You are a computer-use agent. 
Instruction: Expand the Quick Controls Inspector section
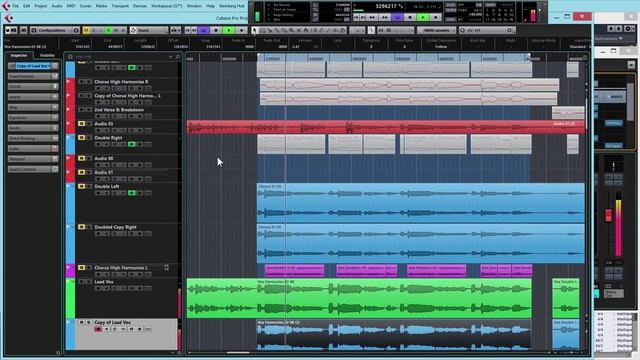coord(33,169)
